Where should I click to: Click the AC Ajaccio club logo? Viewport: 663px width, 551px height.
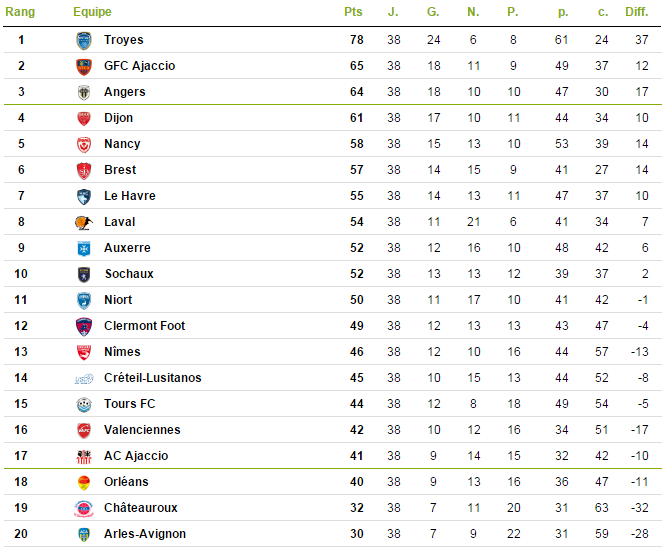(x=84, y=456)
